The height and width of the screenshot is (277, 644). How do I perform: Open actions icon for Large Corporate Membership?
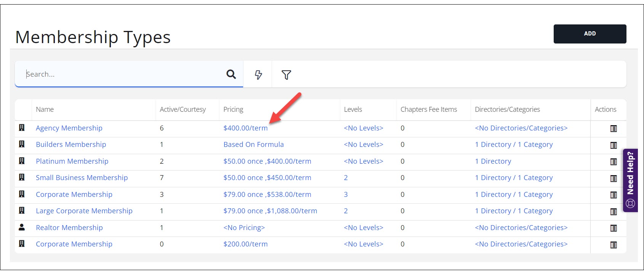pos(613,212)
